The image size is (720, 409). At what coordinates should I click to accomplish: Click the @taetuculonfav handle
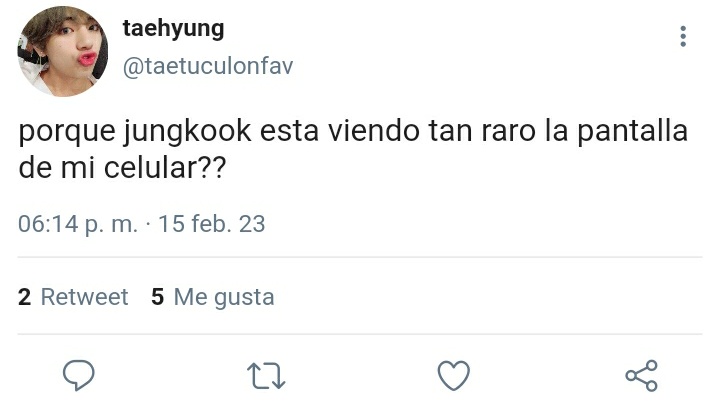coord(208,66)
